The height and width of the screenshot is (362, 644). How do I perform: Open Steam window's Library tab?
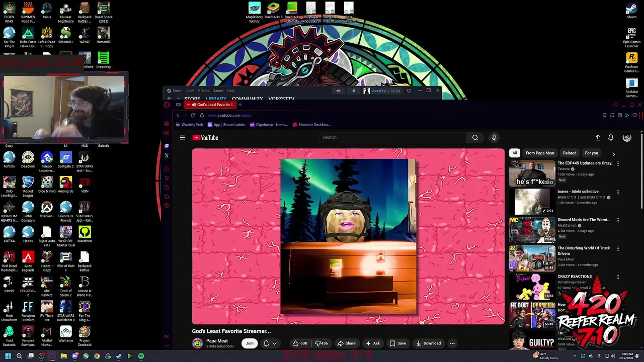(x=216, y=99)
